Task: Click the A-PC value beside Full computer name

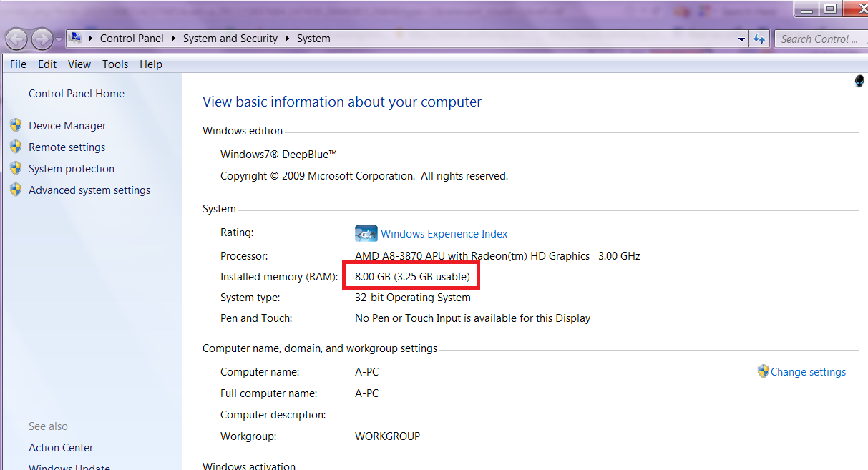Action: [366, 393]
